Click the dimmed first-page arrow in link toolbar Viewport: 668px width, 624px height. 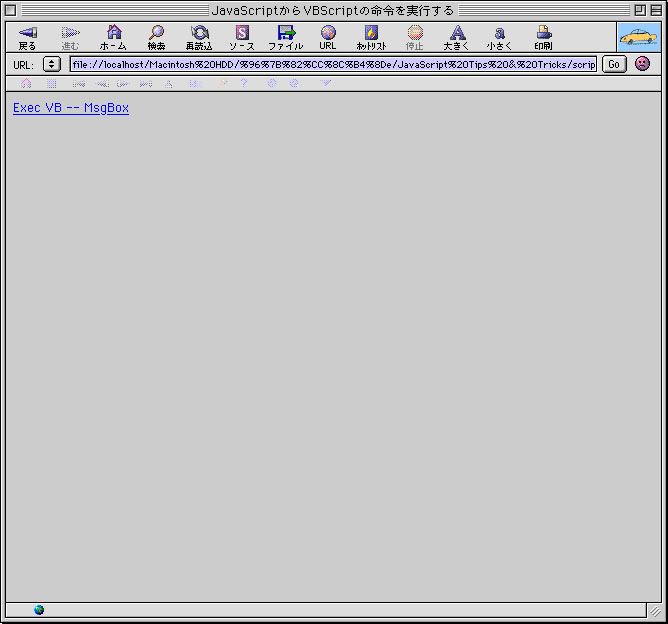click(78, 84)
